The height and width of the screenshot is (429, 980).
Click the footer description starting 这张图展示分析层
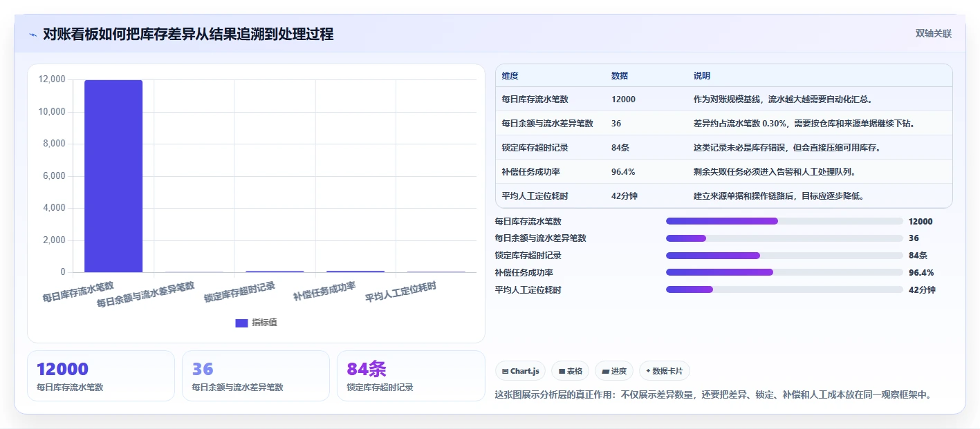click(x=714, y=395)
